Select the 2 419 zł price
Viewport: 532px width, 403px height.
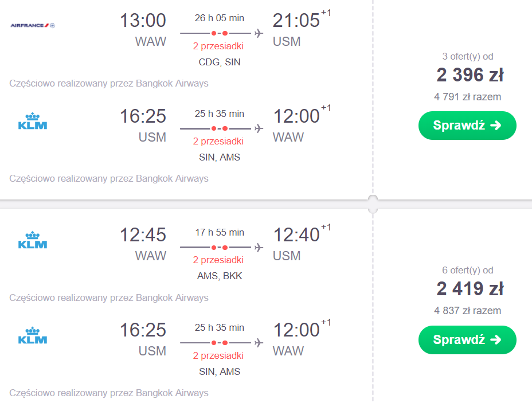[470, 289]
